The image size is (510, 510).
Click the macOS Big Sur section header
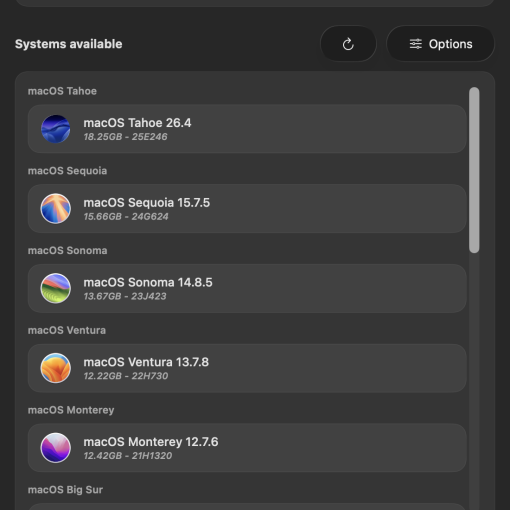[65, 490]
